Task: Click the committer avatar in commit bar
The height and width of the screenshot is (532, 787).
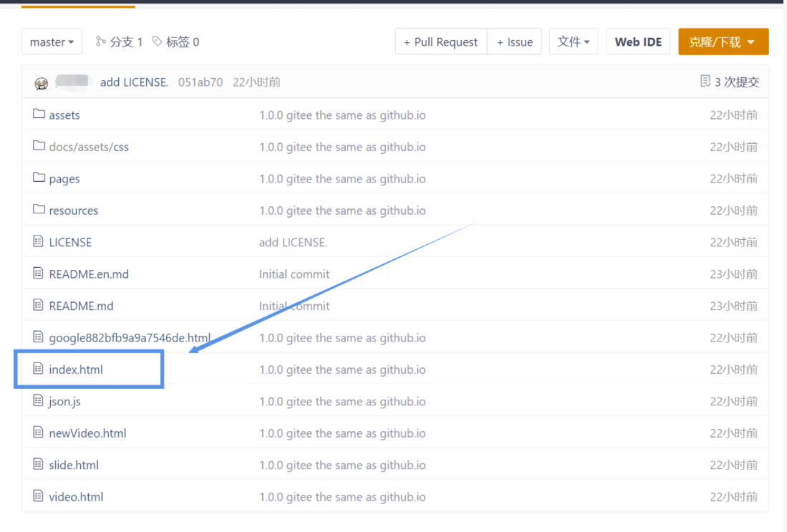Action: click(x=42, y=83)
